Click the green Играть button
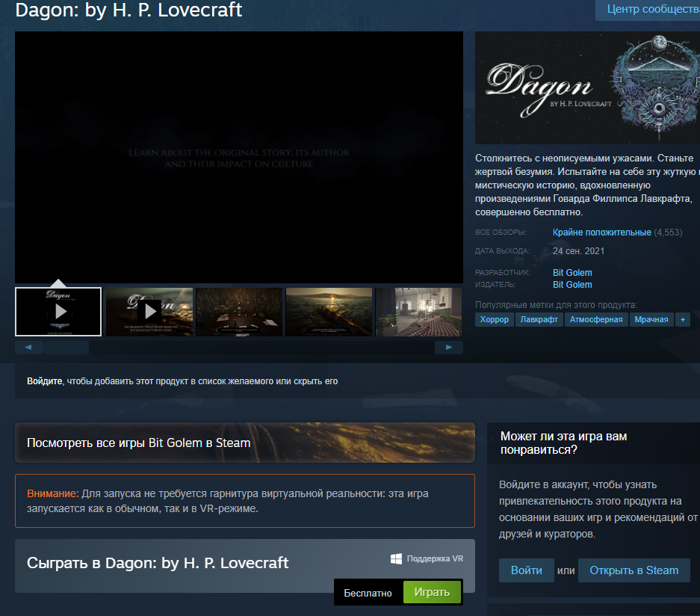700x616 pixels. point(432,592)
